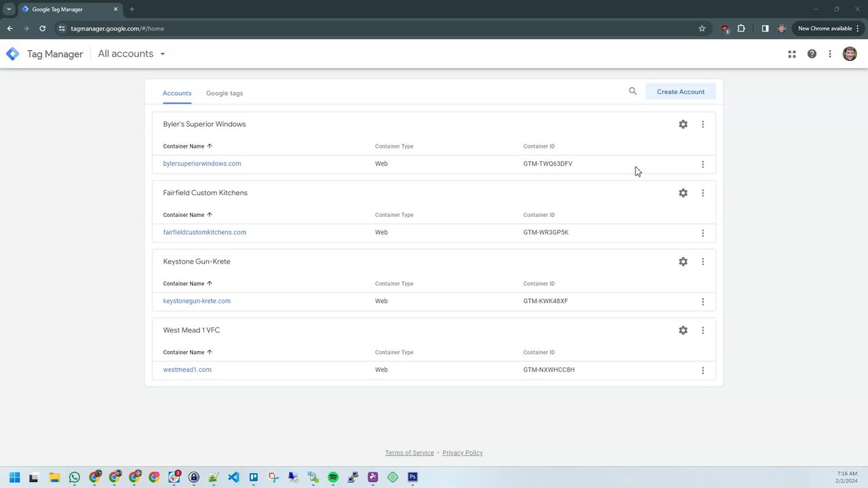Close the Google Tag Manager tab

115,9
